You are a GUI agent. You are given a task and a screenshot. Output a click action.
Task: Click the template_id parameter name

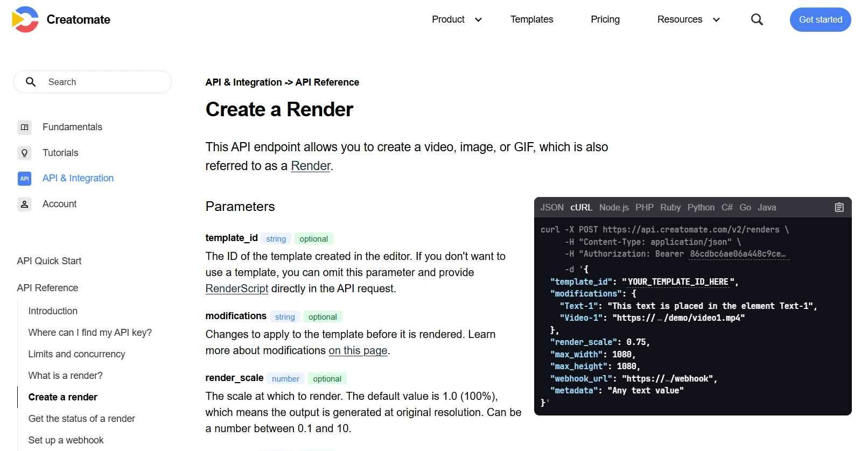coord(232,238)
